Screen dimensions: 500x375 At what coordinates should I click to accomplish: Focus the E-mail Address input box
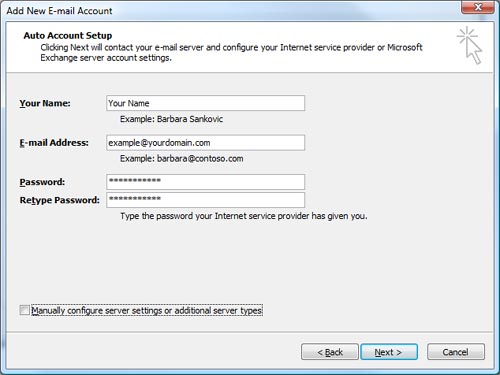coord(205,143)
